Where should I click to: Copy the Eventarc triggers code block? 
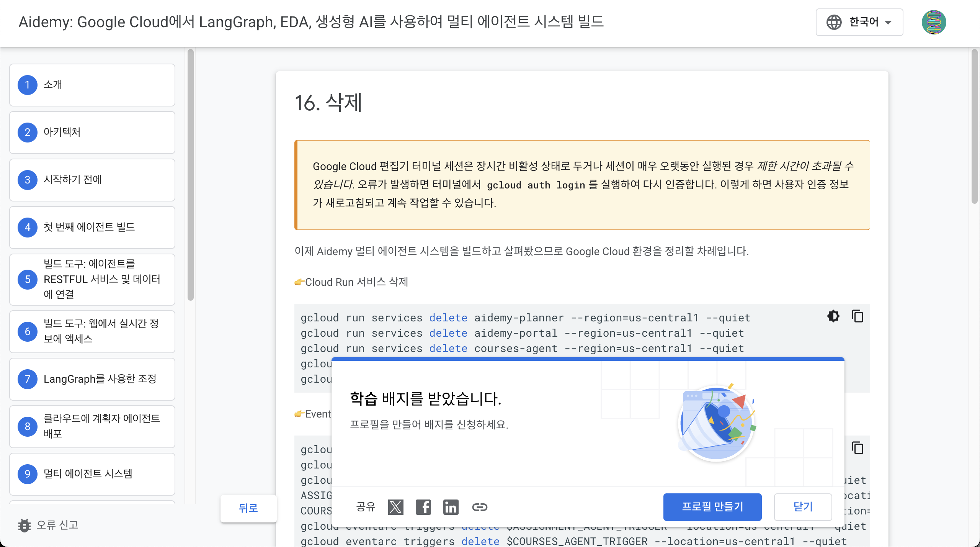857,448
